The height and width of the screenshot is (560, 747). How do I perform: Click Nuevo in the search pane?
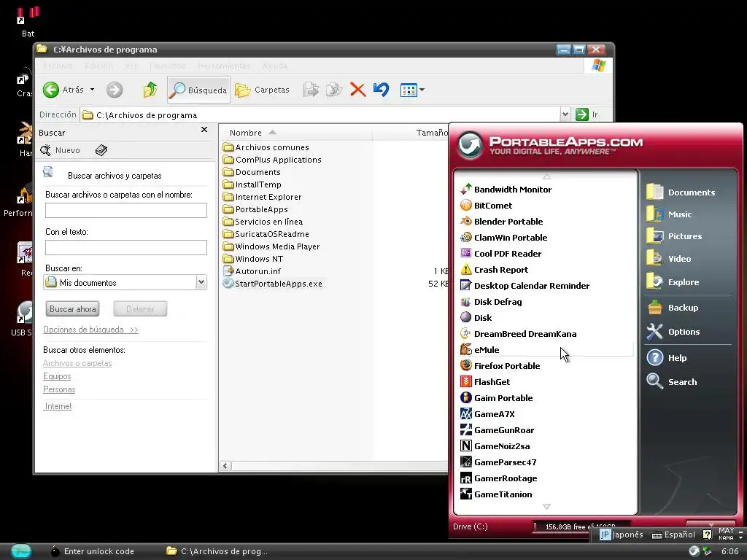pos(61,150)
